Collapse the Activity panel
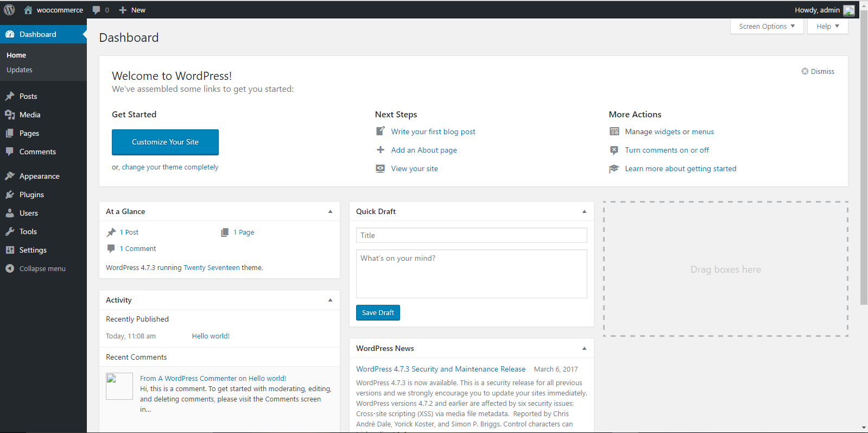The image size is (868, 433). coord(330,300)
